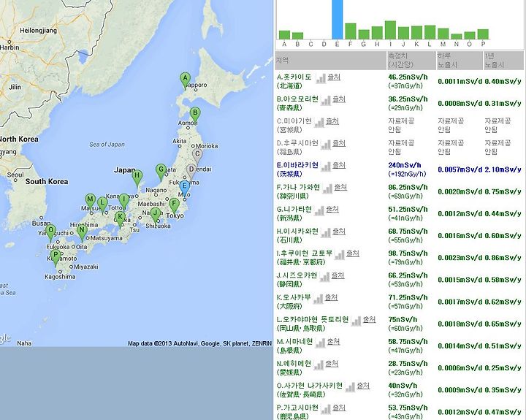Open chart icon for K.오사카부 row

[318, 299]
